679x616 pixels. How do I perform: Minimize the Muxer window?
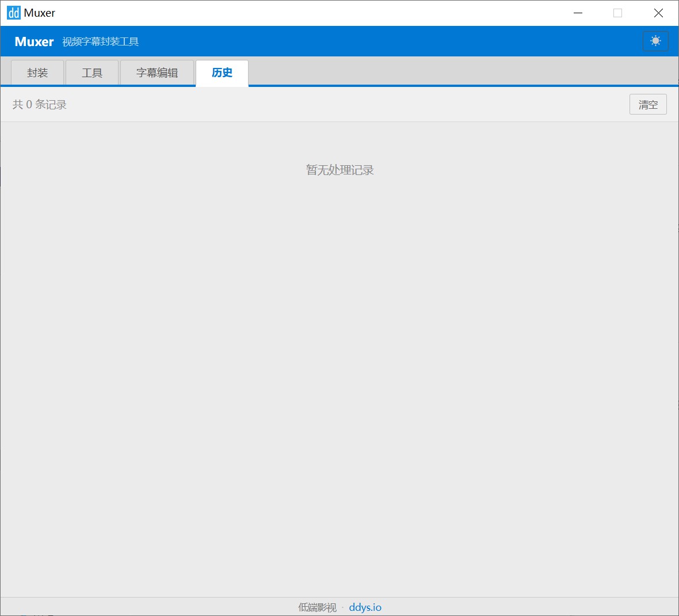[x=578, y=13]
